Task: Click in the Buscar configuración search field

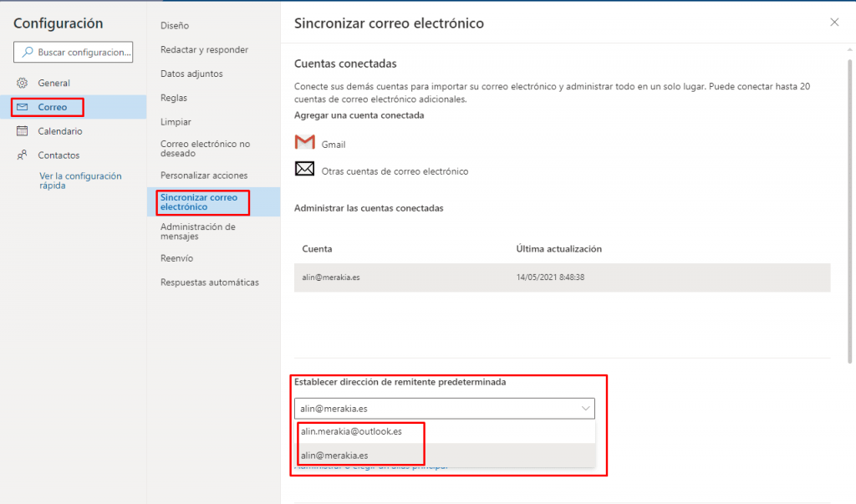Action: pos(74,52)
